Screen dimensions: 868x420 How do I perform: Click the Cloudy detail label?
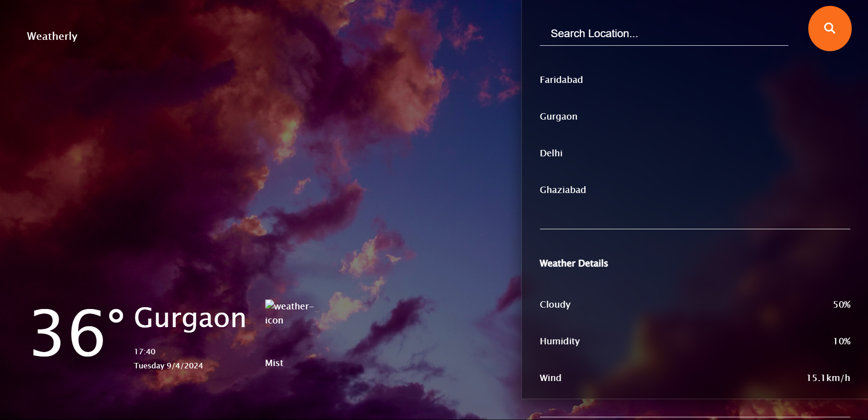click(555, 304)
